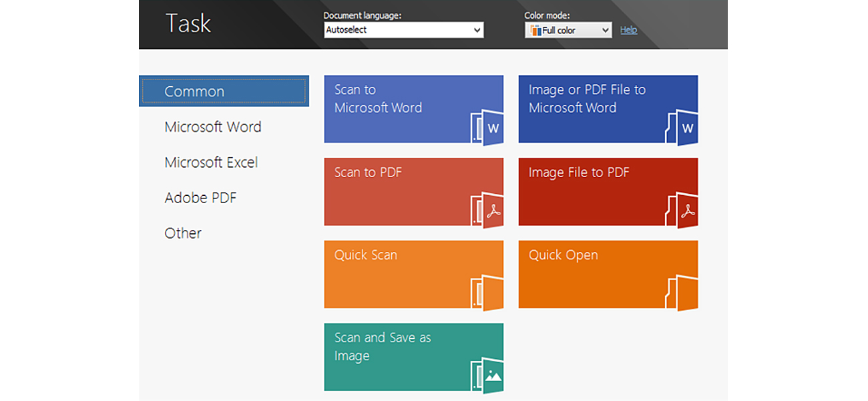Show the Other task category
The image size is (868, 401).
(x=183, y=233)
